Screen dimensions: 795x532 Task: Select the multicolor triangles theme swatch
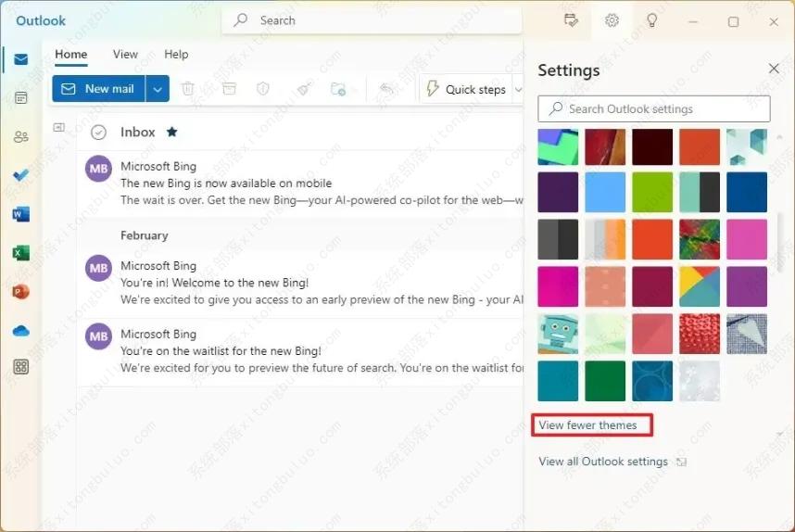700,286
